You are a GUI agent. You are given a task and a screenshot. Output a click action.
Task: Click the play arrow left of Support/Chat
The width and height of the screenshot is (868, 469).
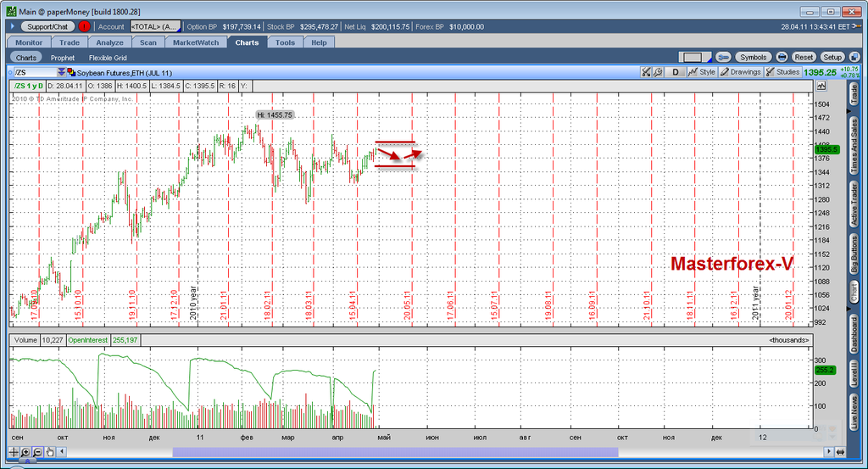pos(12,26)
